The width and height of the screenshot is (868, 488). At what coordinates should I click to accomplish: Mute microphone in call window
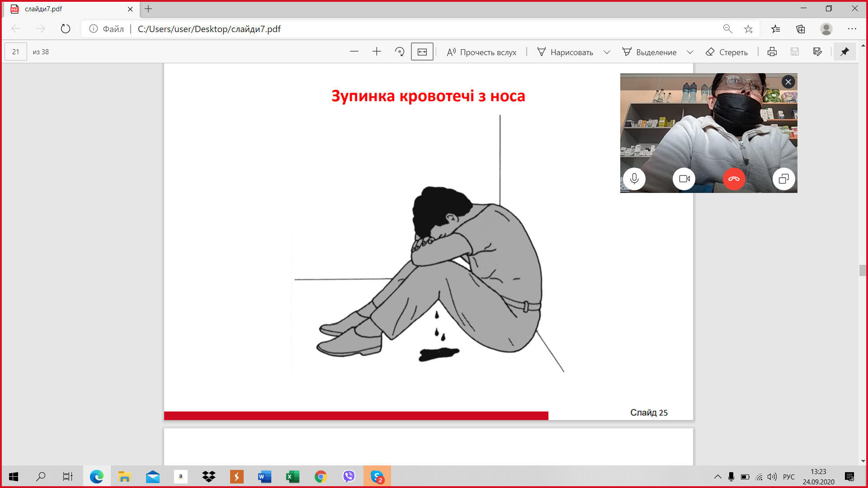(634, 179)
